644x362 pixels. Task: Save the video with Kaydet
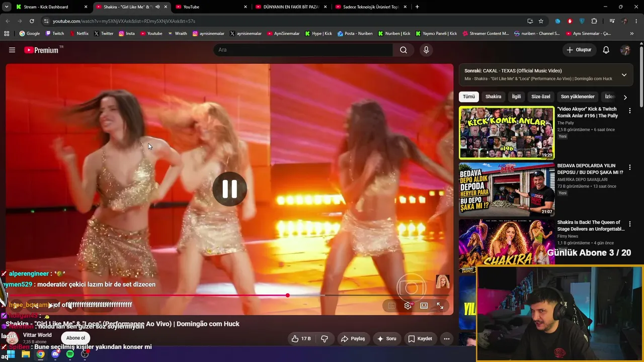click(x=420, y=339)
